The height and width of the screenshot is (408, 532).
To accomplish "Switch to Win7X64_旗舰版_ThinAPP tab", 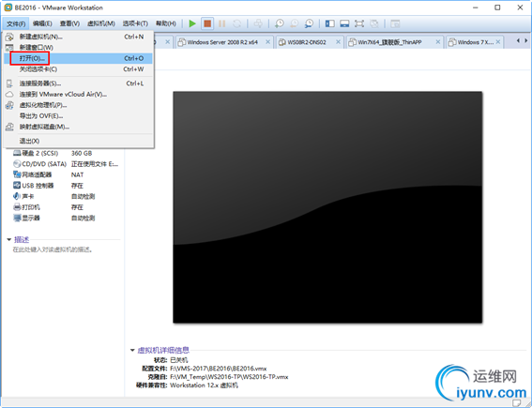I will [x=389, y=42].
